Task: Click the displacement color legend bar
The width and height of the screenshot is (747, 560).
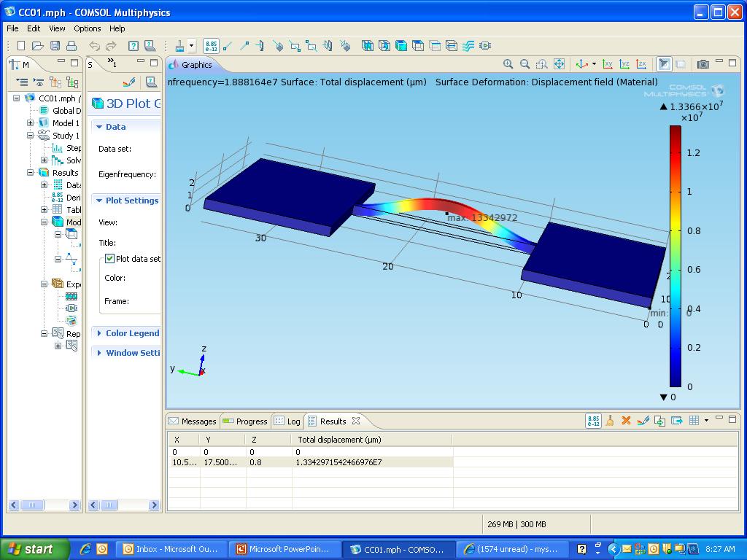Action: point(676,255)
